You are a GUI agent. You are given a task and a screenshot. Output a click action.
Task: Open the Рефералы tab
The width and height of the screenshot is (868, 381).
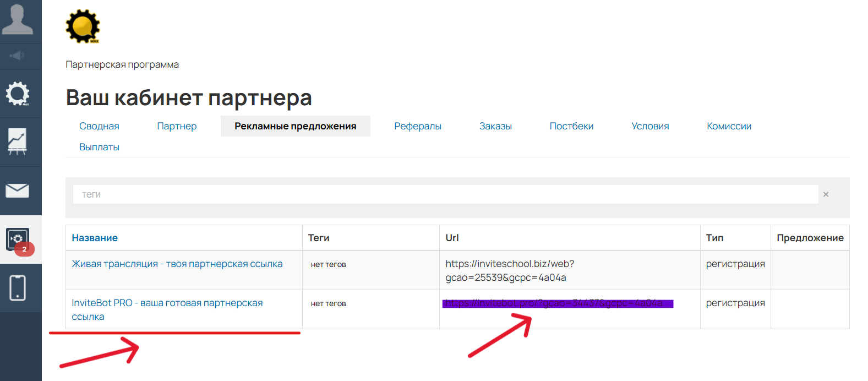(x=418, y=126)
